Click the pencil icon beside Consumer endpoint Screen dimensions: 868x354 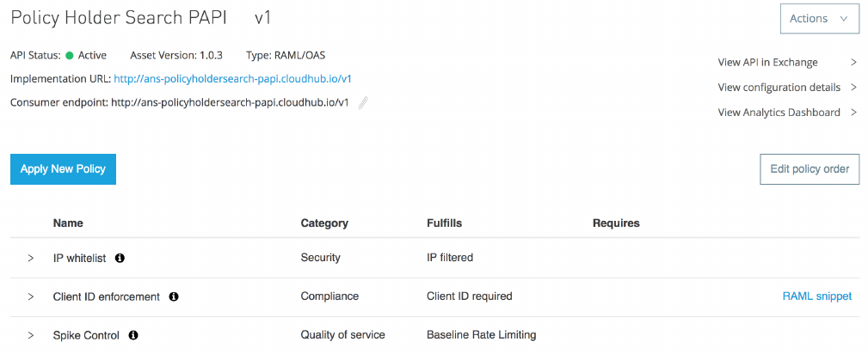pyautogui.click(x=363, y=103)
